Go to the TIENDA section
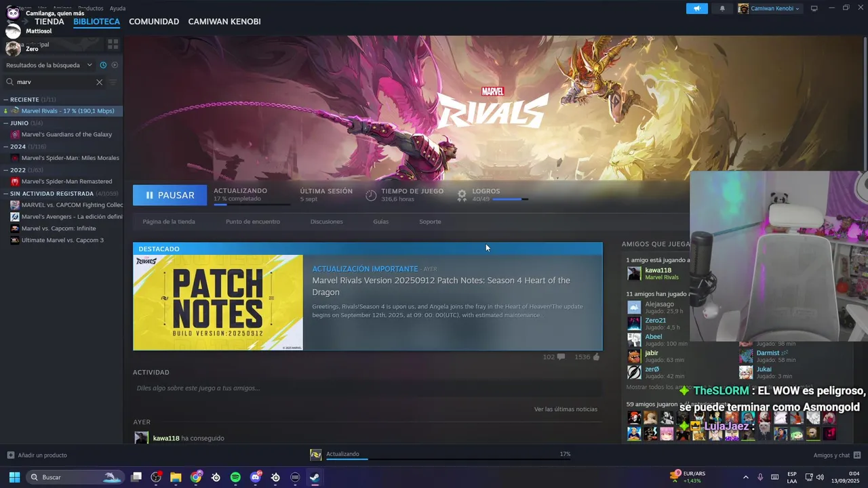This screenshot has height=488, width=868. 50,22
